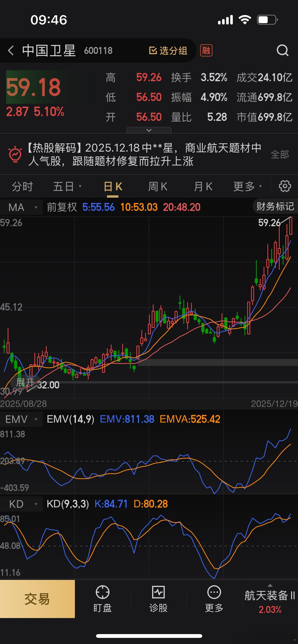
Task: Tap the stock code 600118
Action: 98,51
